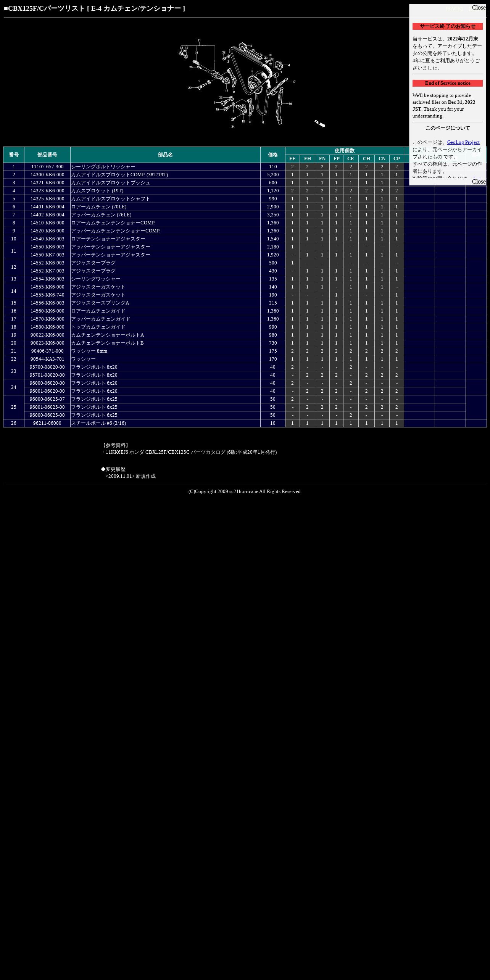Select part number 14550-KK6-003

click(x=47, y=247)
